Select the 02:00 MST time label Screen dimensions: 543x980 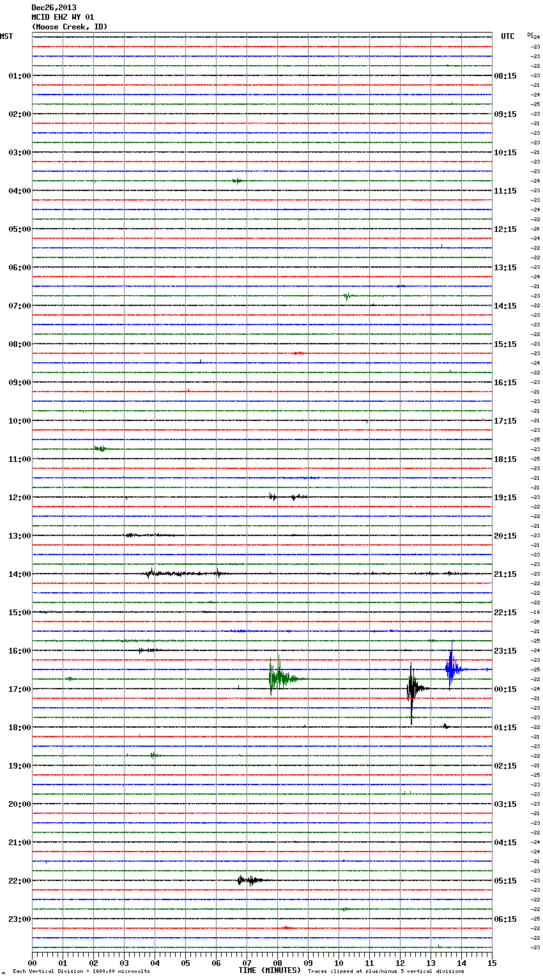19,114
